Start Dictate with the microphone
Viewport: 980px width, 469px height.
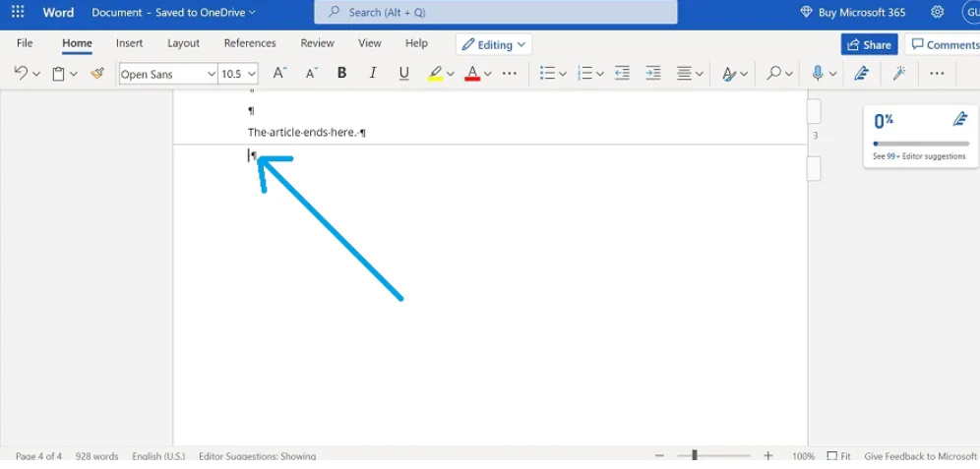point(818,74)
